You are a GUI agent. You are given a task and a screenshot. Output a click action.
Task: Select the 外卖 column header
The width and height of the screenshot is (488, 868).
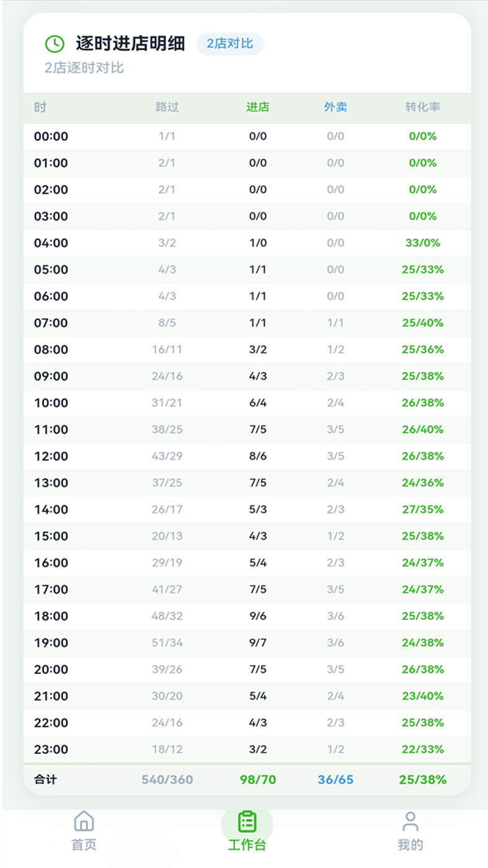[x=335, y=107]
